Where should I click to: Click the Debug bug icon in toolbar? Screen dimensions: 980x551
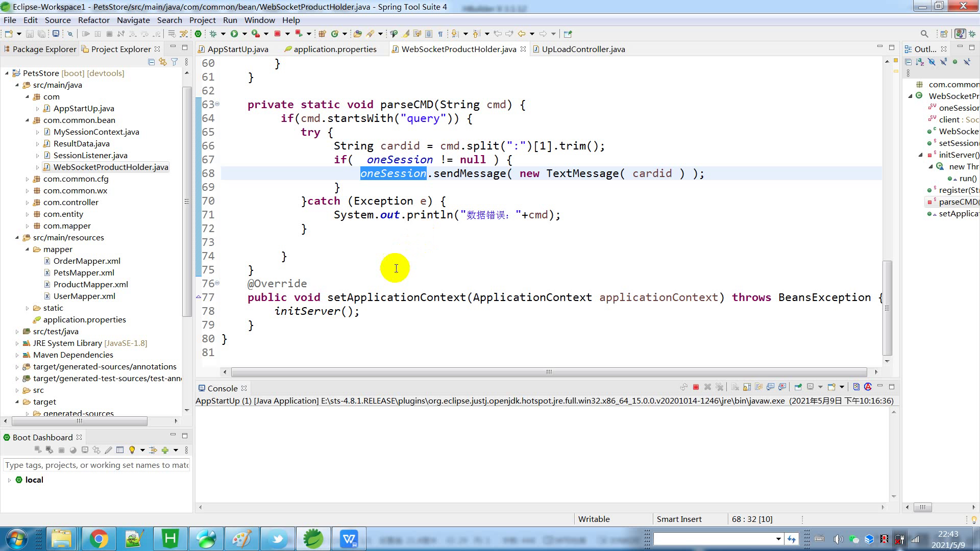click(x=213, y=34)
